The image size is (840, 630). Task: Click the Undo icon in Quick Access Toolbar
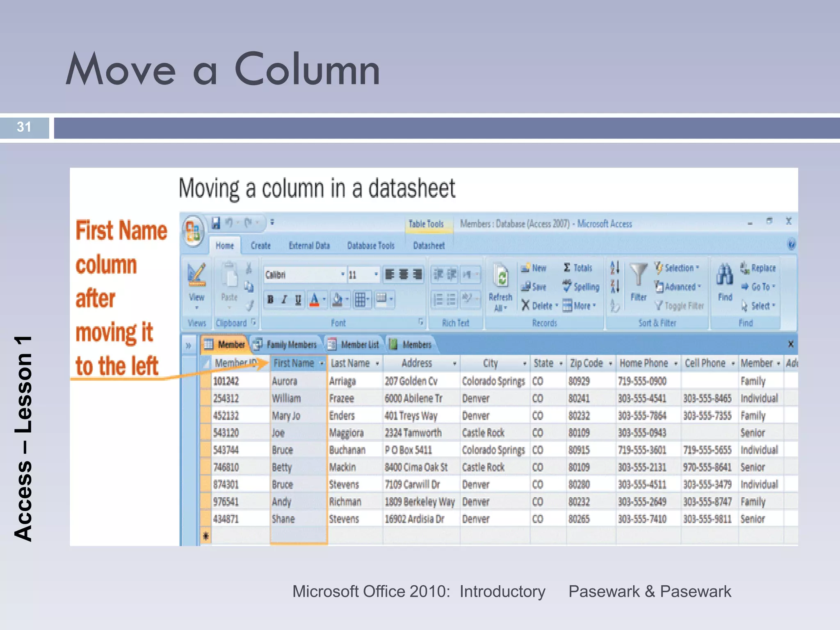pyautogui.click(x=229, y=223)
